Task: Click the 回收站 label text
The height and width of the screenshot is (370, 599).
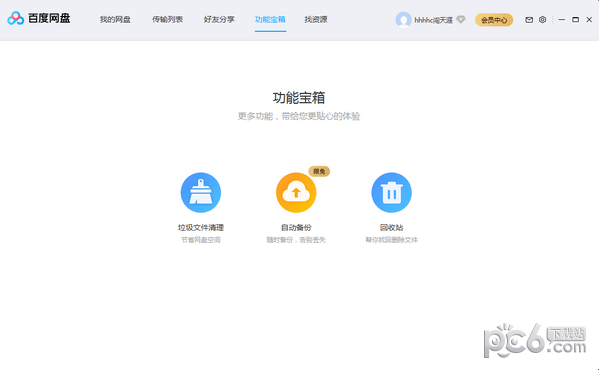Action: [x=391, y=228]
